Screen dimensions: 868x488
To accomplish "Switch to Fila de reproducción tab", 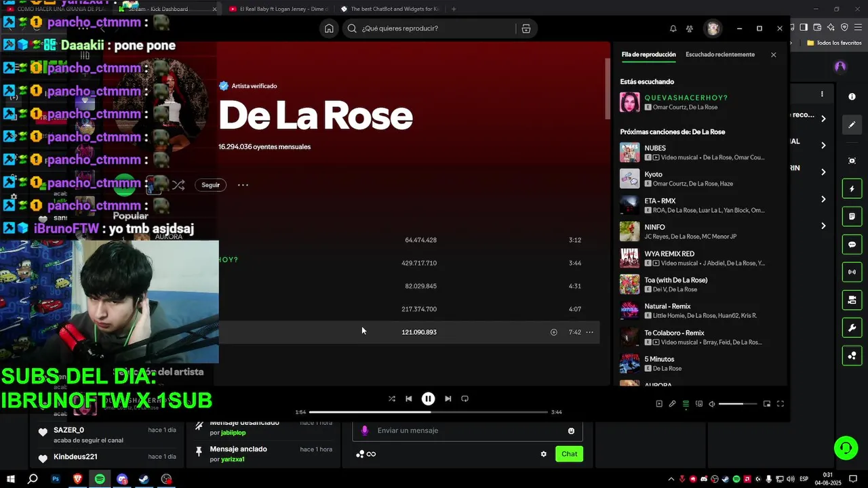I will coord(648,54).
